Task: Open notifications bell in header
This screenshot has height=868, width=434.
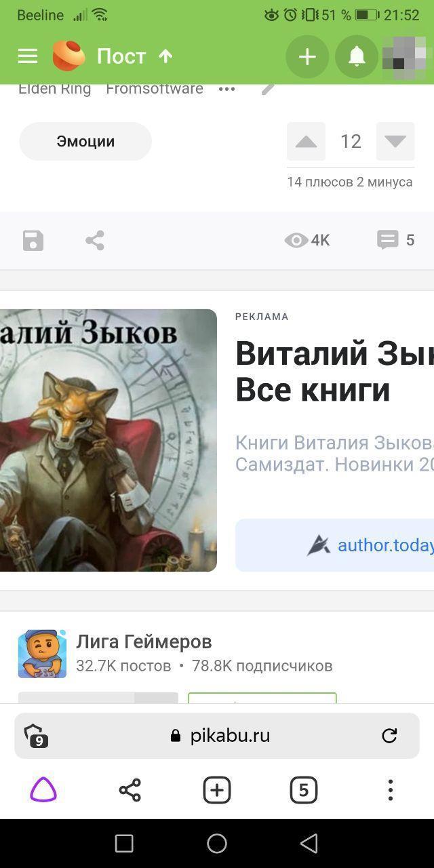Action: (357, 57)
